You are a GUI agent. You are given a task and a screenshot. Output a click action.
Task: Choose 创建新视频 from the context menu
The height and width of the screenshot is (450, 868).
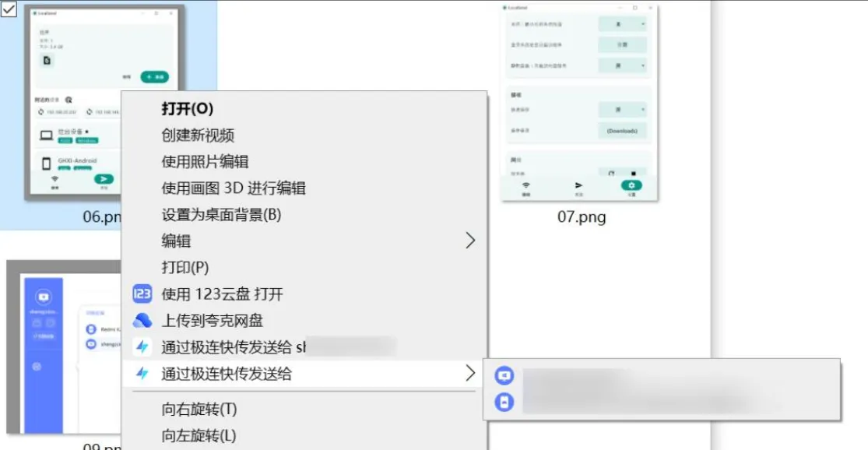coord(198,135)
